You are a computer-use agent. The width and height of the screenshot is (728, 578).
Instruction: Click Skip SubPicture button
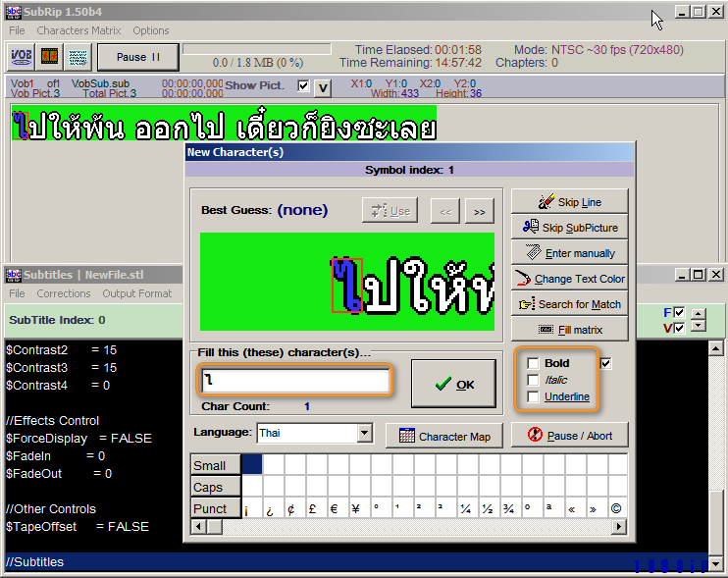click(570, 228)
